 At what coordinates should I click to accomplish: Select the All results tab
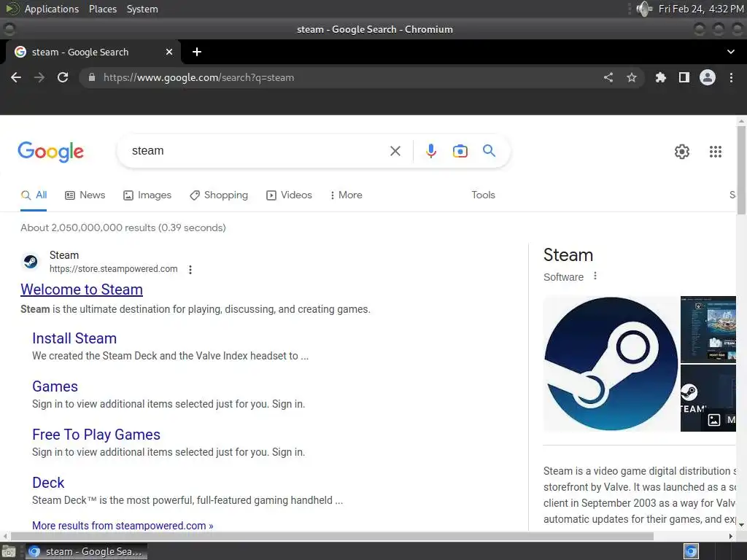tap(34, 195)
